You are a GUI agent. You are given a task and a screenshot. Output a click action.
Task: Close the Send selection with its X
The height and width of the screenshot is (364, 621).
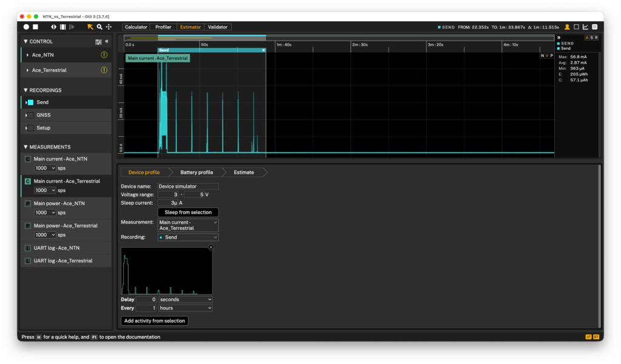(x=263, y=50)
